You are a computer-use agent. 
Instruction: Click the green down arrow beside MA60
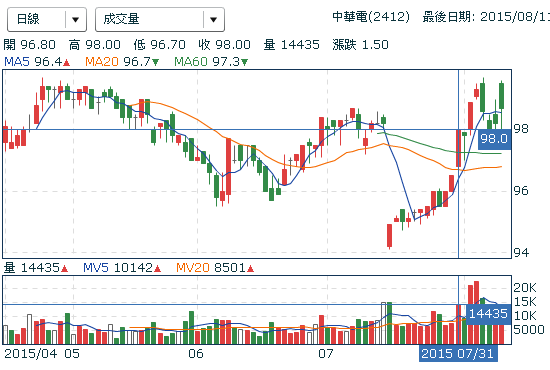coord(244,63)
